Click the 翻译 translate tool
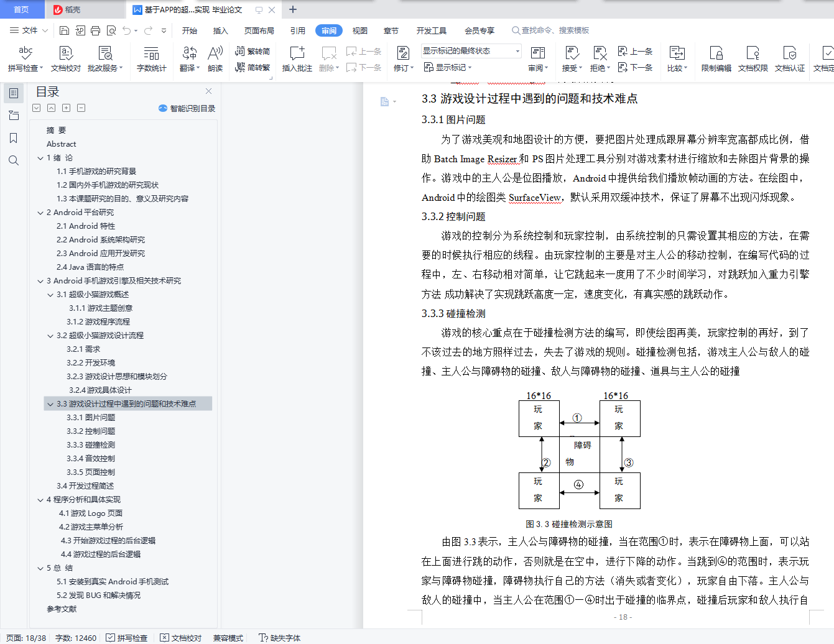This screenshot has width=834, height=644. [190, 58]
